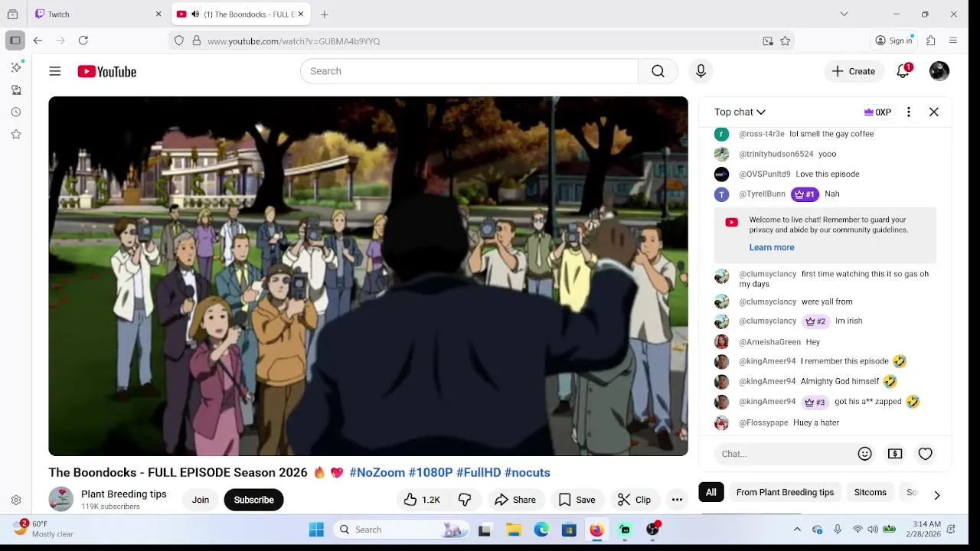Reload the current page
Screen dimensions: 980x551
83,41
